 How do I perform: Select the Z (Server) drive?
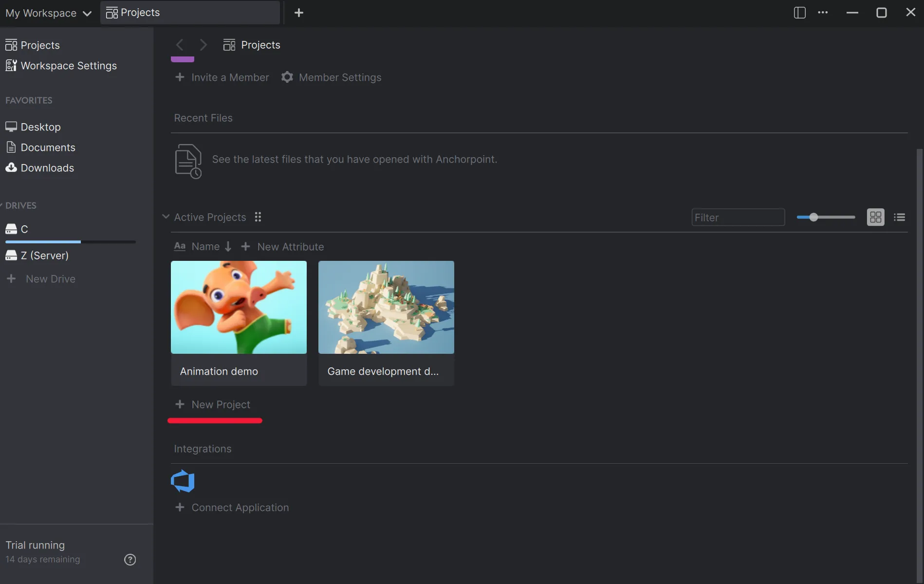[x=44, y=255]
